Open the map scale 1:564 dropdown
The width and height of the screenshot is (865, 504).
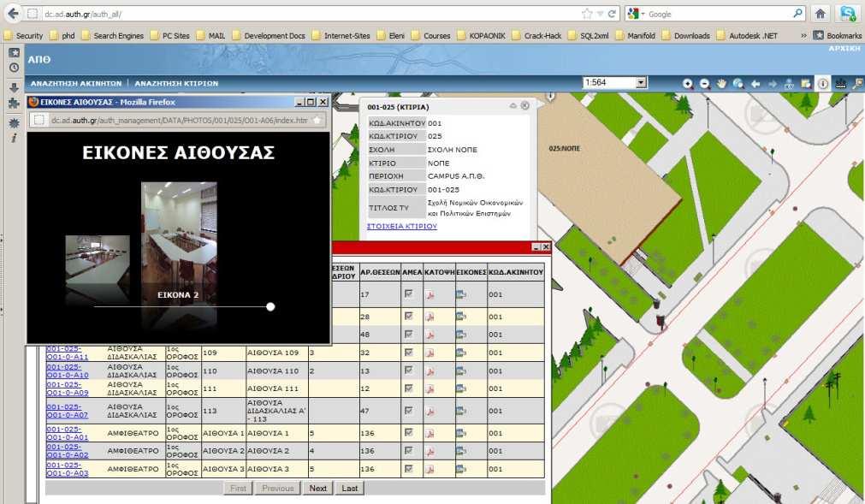point(641,83)
